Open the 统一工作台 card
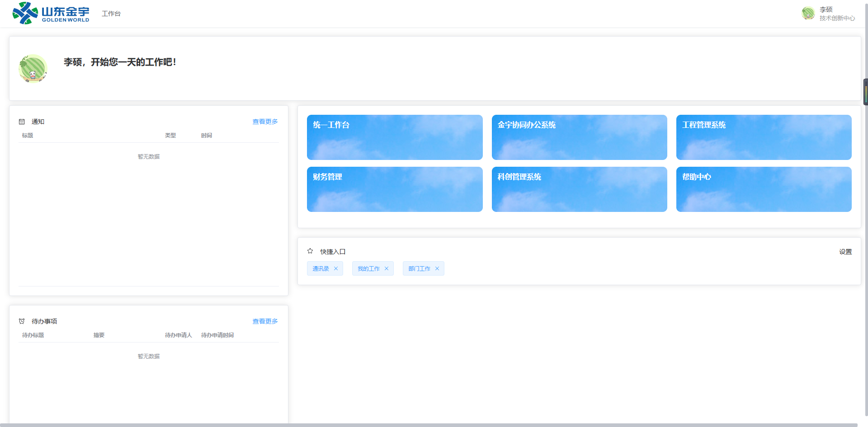868x427 pixels. pos(395,137)
